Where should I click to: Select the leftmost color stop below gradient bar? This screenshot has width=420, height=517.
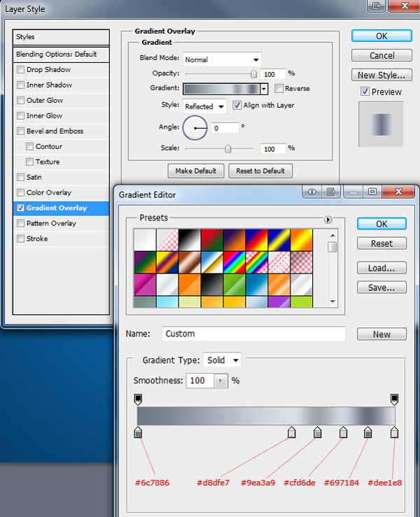coord(138,432)
